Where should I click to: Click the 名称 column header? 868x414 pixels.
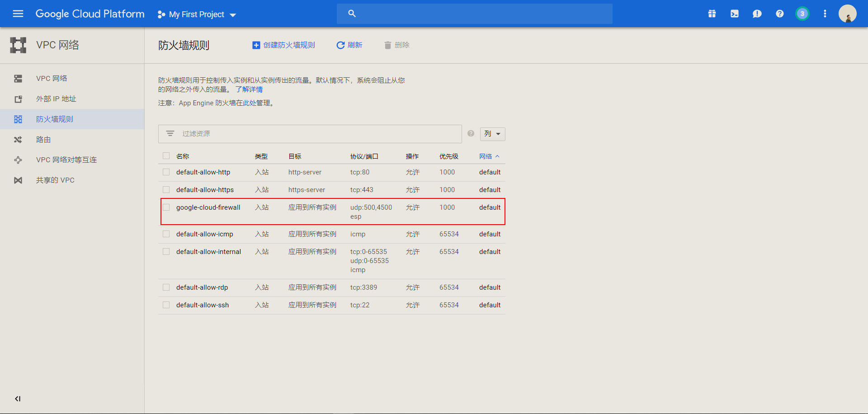tap(183, 156)
